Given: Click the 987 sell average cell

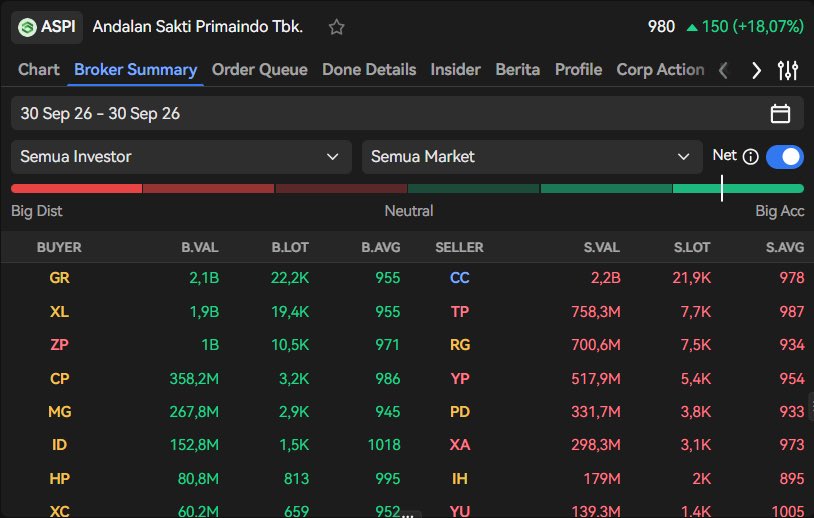Looking at the screenshot, I should 792,312.
